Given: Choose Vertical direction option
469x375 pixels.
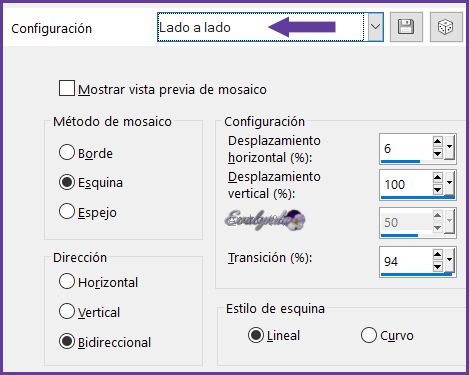Looking at the screenshot, I should (67, 311).
